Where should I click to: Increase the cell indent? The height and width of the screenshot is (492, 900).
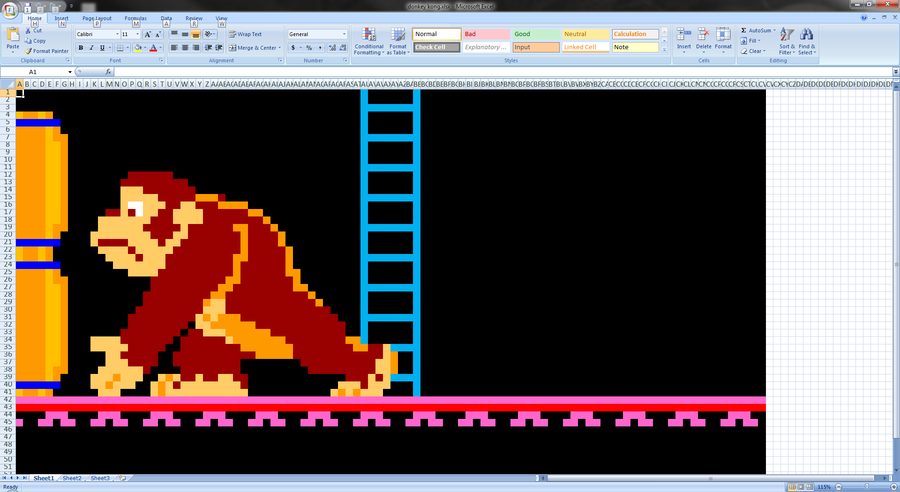[x=219, y=48]
